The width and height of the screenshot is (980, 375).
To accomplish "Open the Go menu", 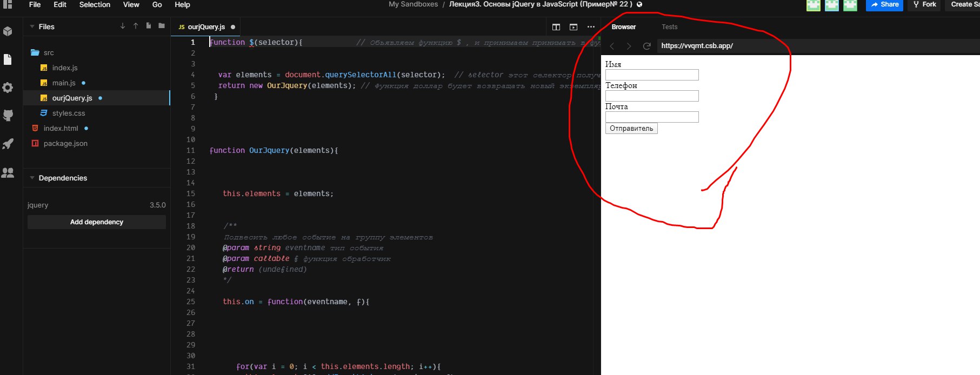I will (x=157, y=4).
